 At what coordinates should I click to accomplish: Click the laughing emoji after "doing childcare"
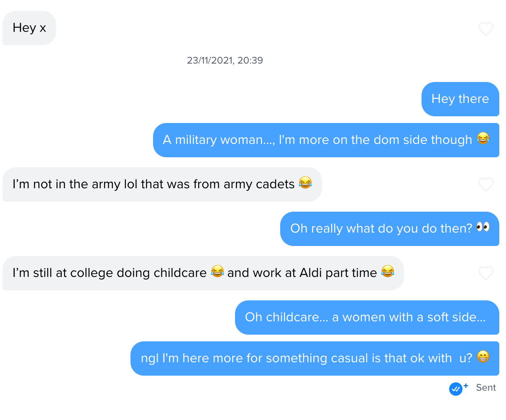tap(217, 271)
